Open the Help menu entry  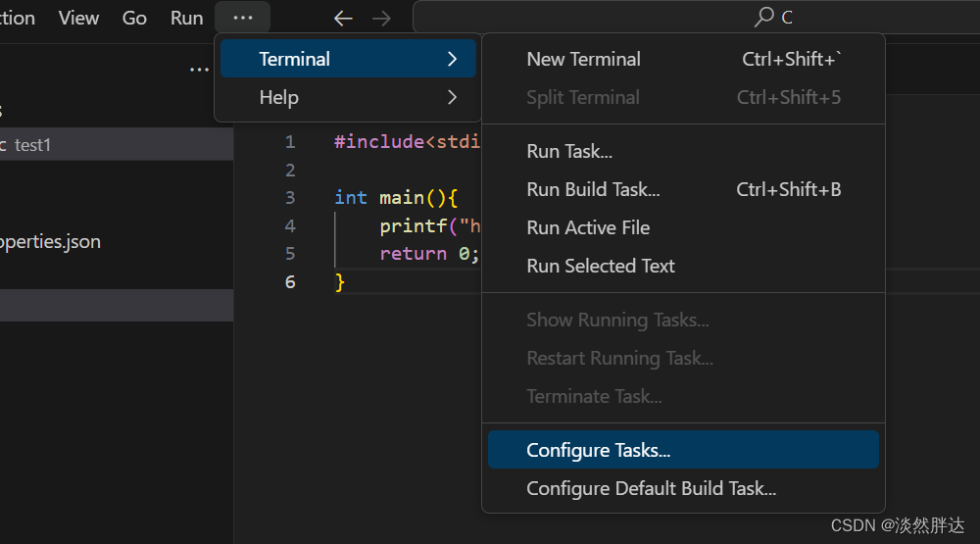point(279,97)
